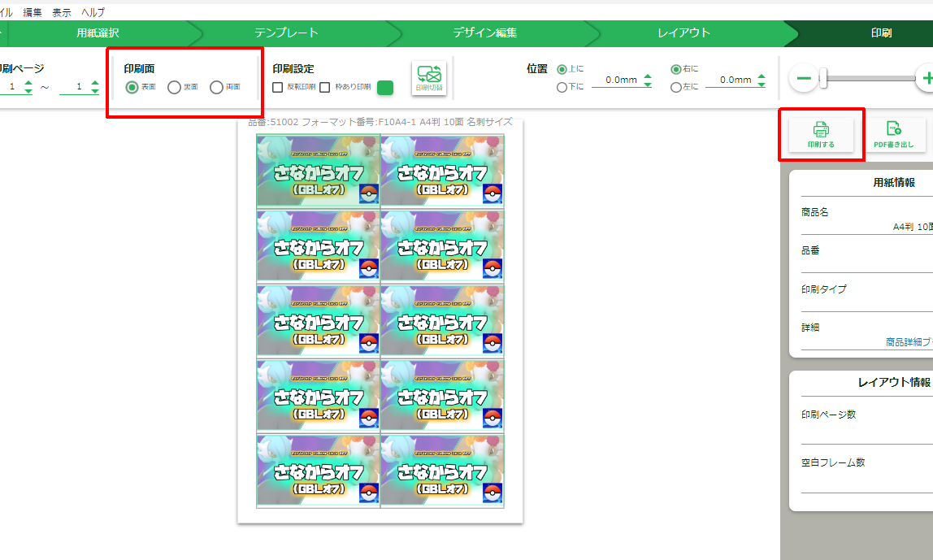The height and width of the screenshot is (560, 933).
Task: Decrease the vertical offset 0.0mm value
Action: 648,85
